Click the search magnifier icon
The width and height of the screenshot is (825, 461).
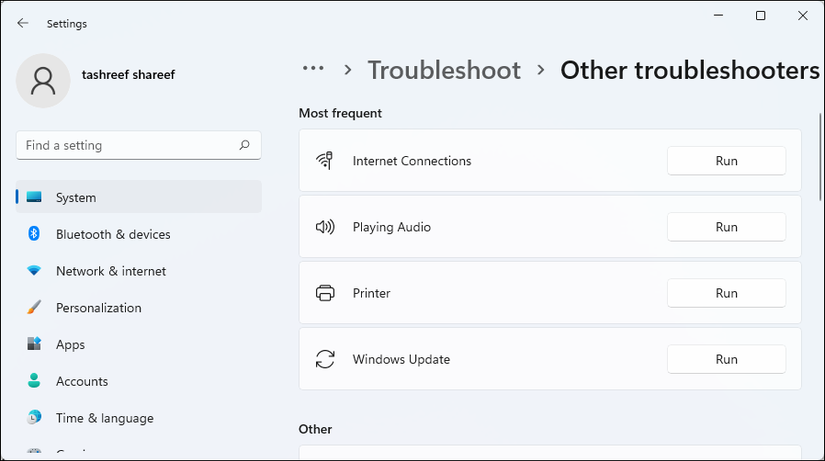[244, 145]
